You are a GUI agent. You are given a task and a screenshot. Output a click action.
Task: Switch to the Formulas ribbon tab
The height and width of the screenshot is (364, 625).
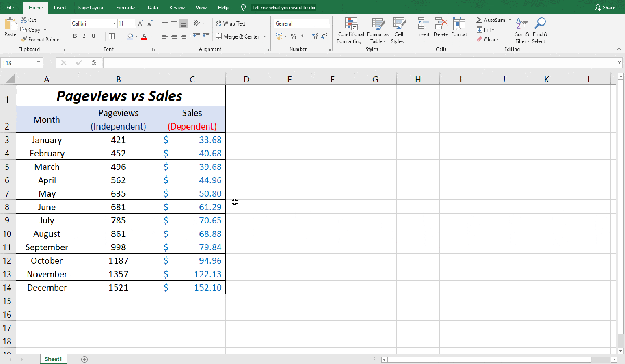pos(126,8)
